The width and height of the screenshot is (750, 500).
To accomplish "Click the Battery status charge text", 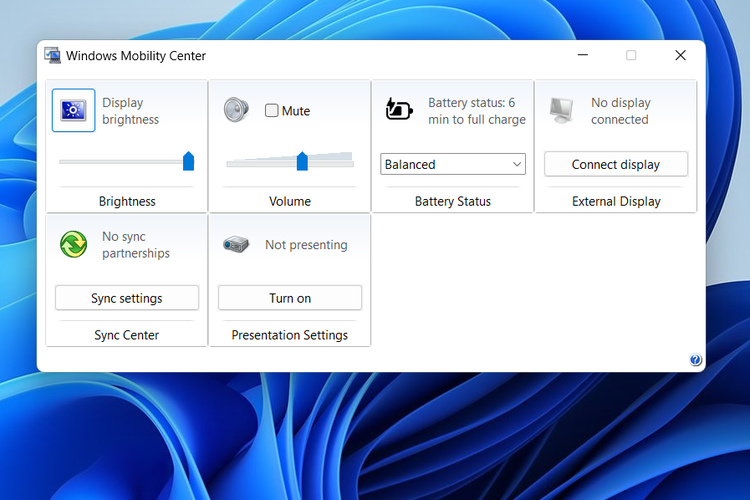I will click(476, 111).
